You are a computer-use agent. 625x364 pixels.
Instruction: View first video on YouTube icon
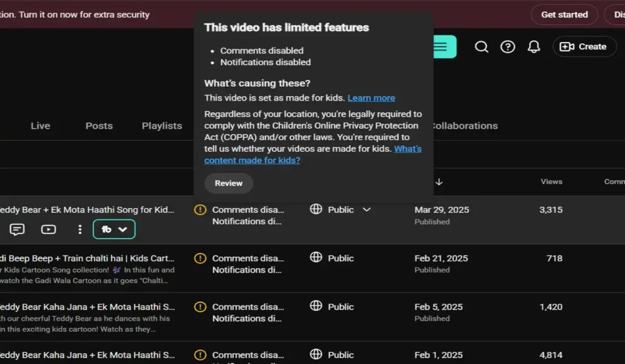pyautogui.click(x=49, y=229)
